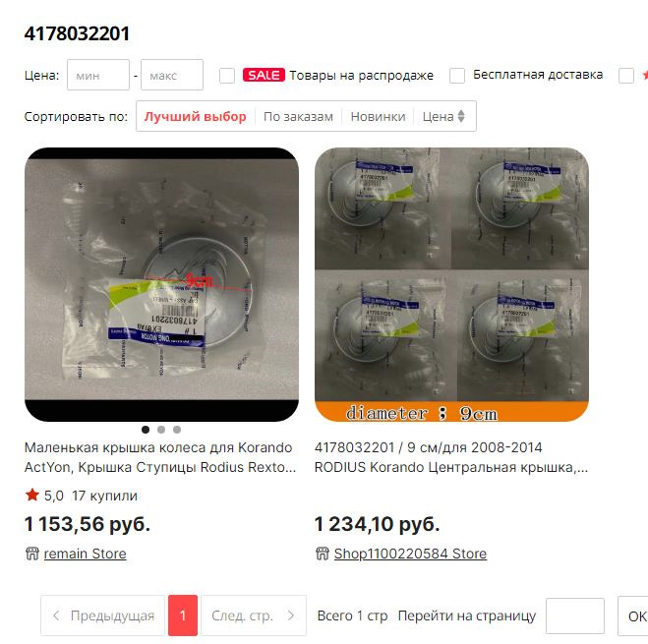The image size is (648, 644).
Task: Open the Shop1100220584 Store shop icon
Action: pyautogui.click(x=323, y=554)
